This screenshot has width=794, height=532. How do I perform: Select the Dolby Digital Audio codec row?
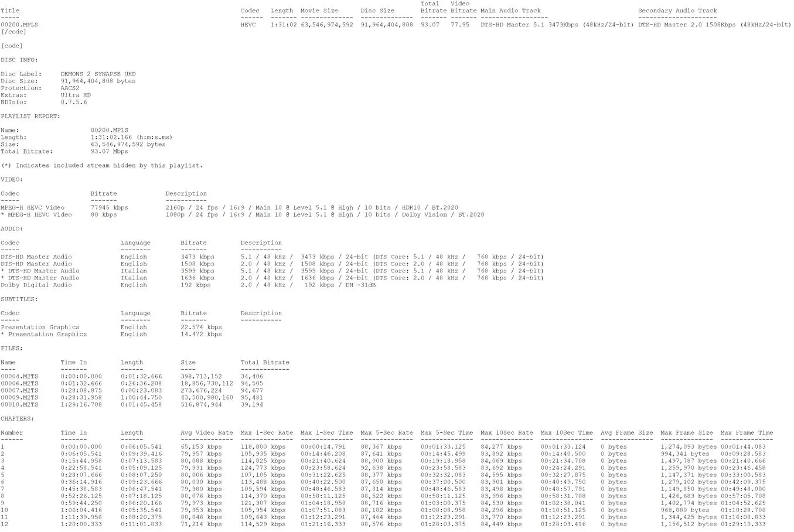(x=36, y=285)
